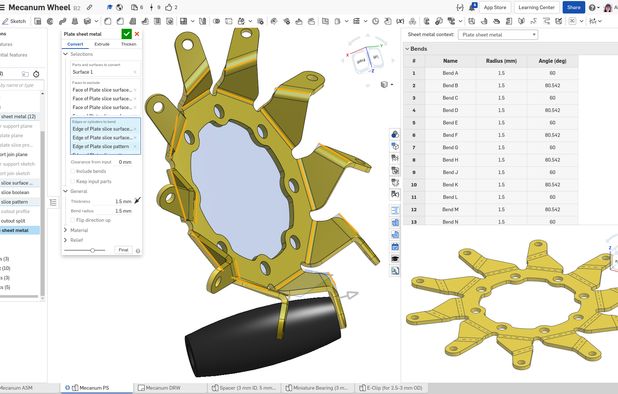Viewport: 618px width, 394px height.
Task: Click the blue Share button
Action: pyautogui.click(x=573, y=7)
